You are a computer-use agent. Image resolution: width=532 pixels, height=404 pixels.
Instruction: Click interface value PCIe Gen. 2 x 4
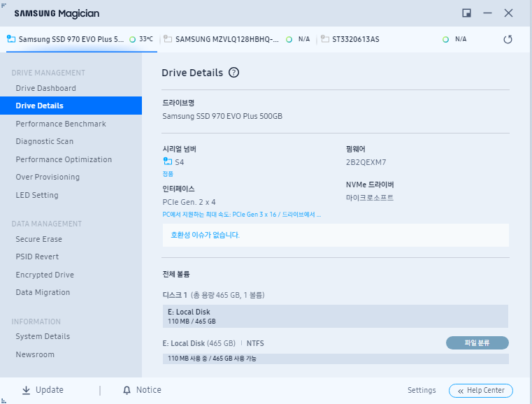(189, 202)
